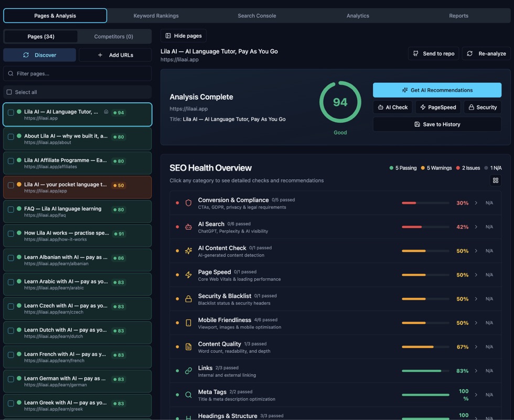Tick checkbox for Learn Arabic with AI
Image resolution: width=514 pixels, height=420 pixels.
11,282
